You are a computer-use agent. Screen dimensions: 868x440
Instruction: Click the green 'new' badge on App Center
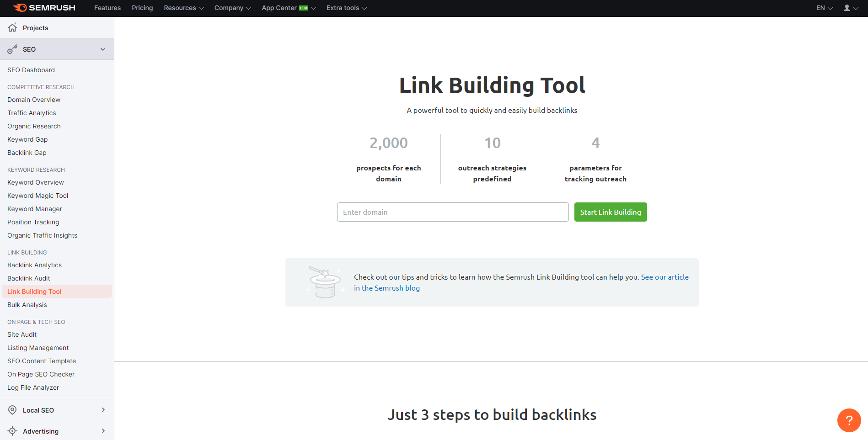(x=304, y=8)
